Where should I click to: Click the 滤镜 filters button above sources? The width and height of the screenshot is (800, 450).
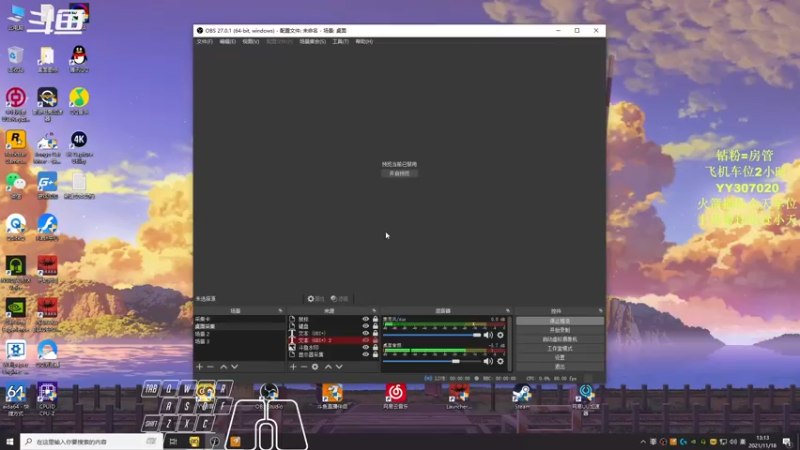[x=339, y=299]
